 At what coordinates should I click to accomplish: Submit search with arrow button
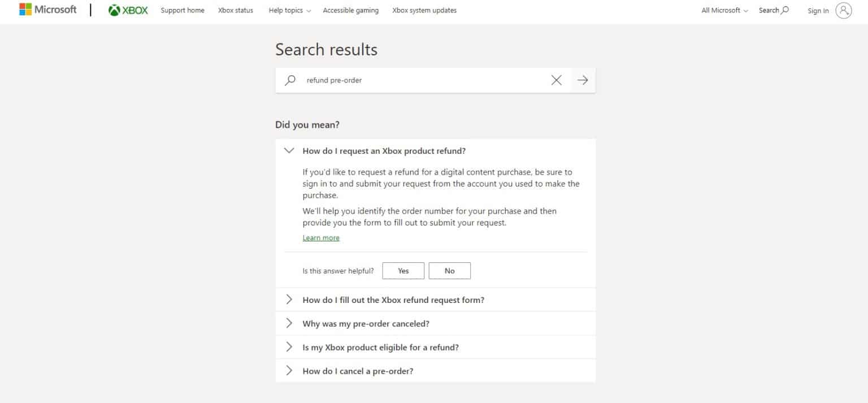pyautogui.click(x=583, y=80)
